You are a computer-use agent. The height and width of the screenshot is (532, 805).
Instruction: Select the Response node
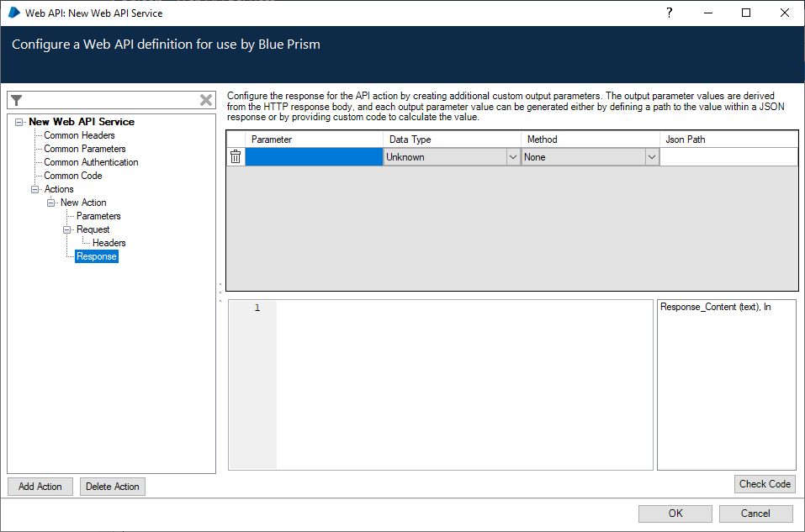coord(97,256)
